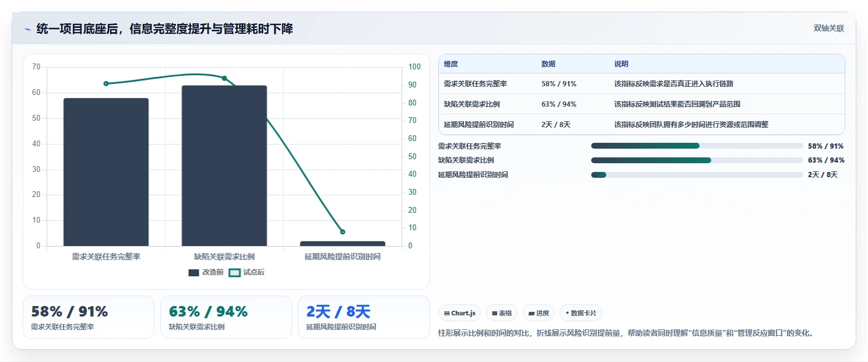868x362 pixels.
Task: Click line point above 需求关联任务完整率 bar
Action: 106,83
